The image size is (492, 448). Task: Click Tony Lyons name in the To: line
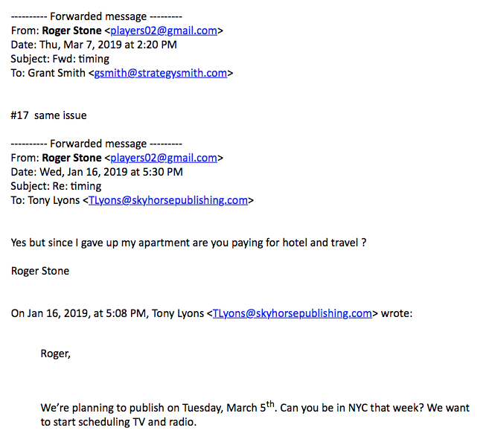point(54,200)
